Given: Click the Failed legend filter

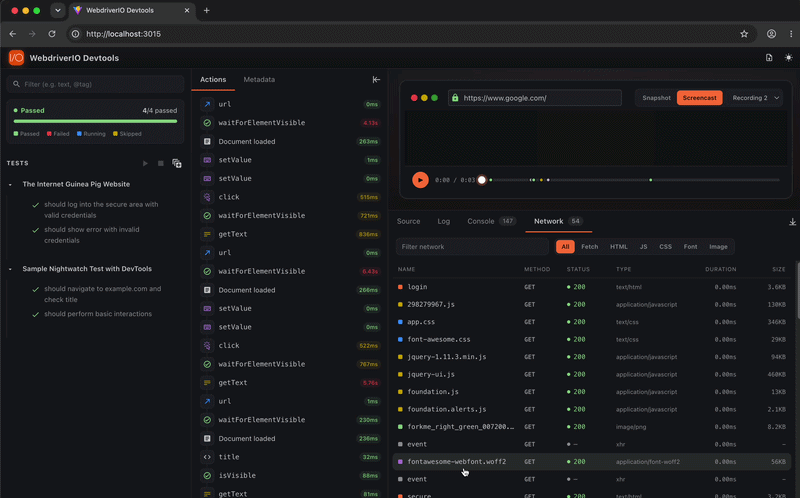Looking at the screenshot, I should click(x=58, y=134).
